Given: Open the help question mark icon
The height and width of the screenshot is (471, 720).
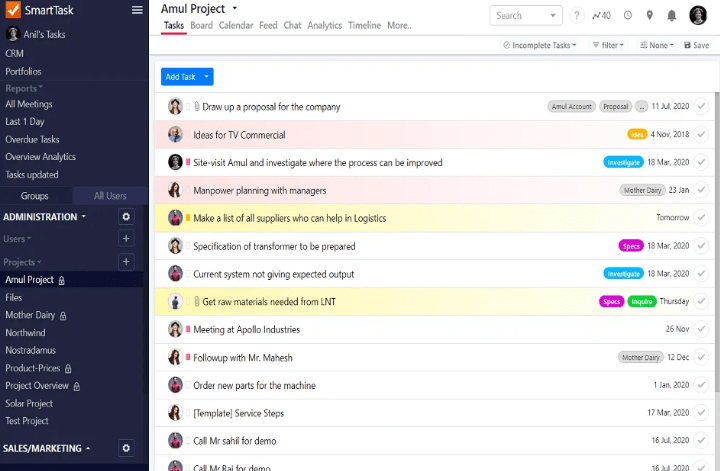Looking at the screenshot, I should click(x=577, y=16).
